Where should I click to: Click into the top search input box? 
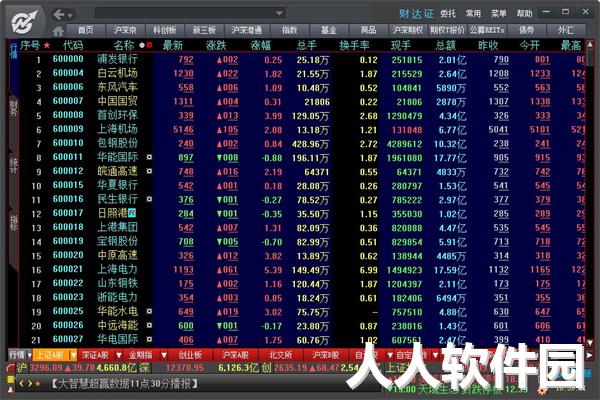tap(185, 13)
